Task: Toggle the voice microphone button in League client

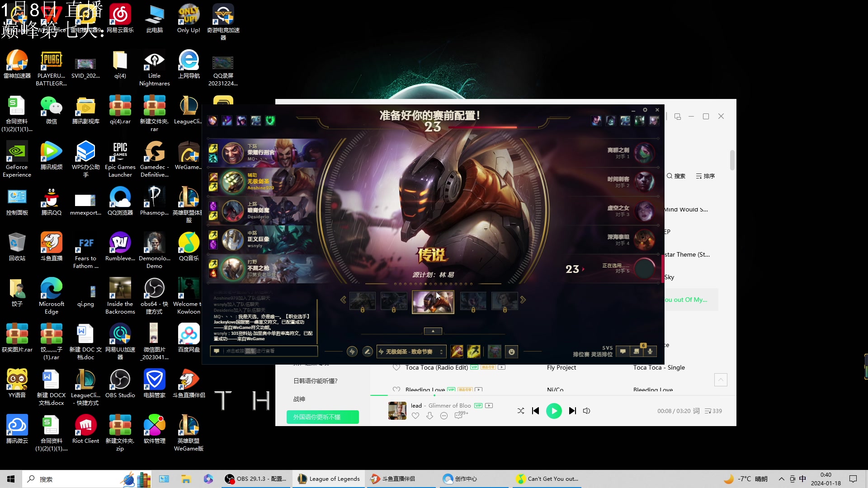Action: tap(650, 352)
